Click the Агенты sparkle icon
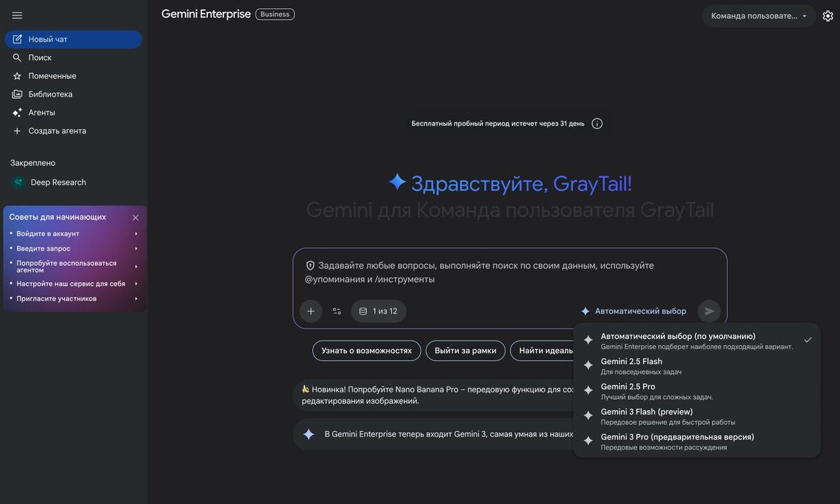This screenshot has width=840, height=504. pyautogui.click(x=17, y=112)
